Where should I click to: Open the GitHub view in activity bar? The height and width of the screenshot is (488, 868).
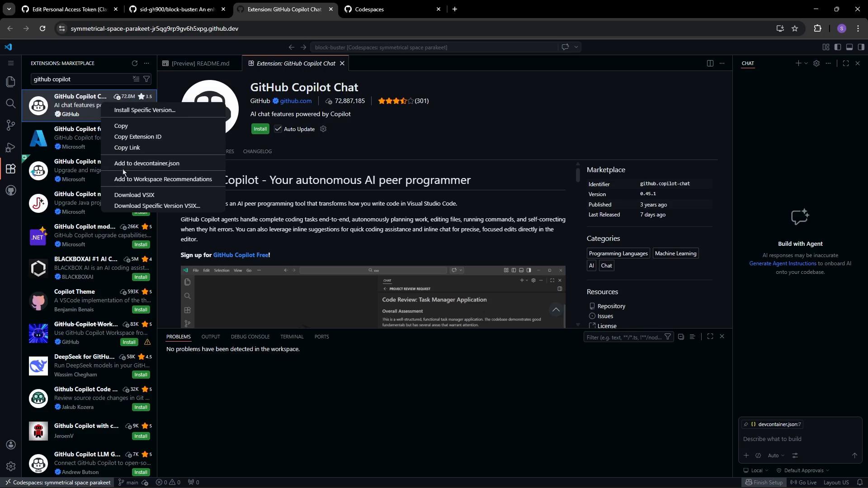[10, 190]
